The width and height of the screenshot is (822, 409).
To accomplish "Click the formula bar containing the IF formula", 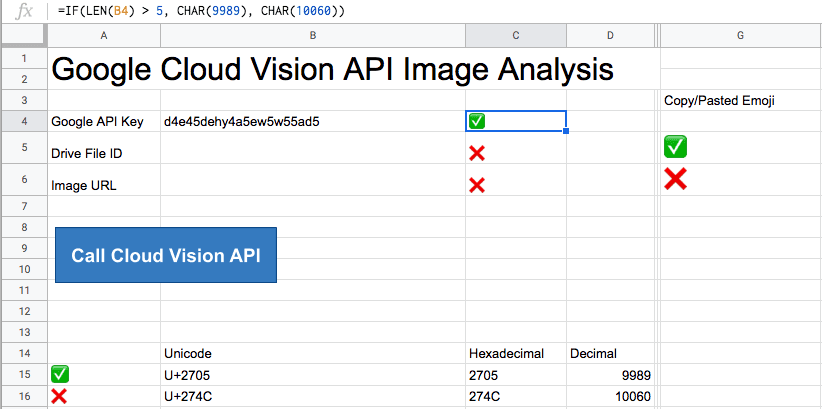I will pos(435,11).
